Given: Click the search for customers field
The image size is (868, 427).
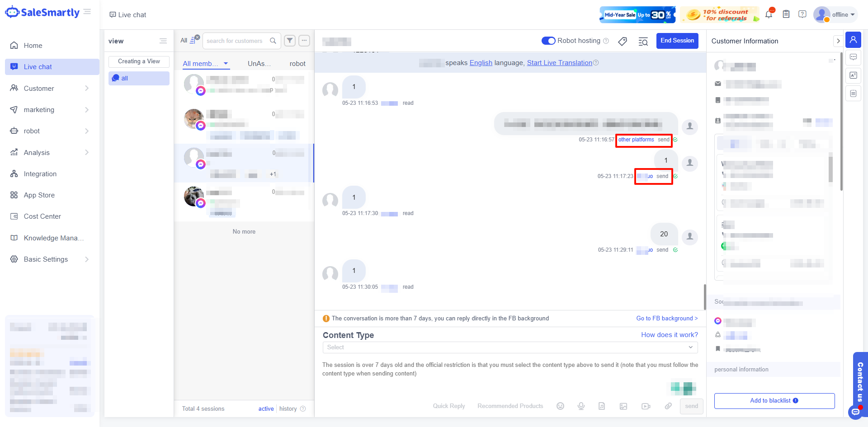Looking at the screenshot, I should (x=235, y=41).
